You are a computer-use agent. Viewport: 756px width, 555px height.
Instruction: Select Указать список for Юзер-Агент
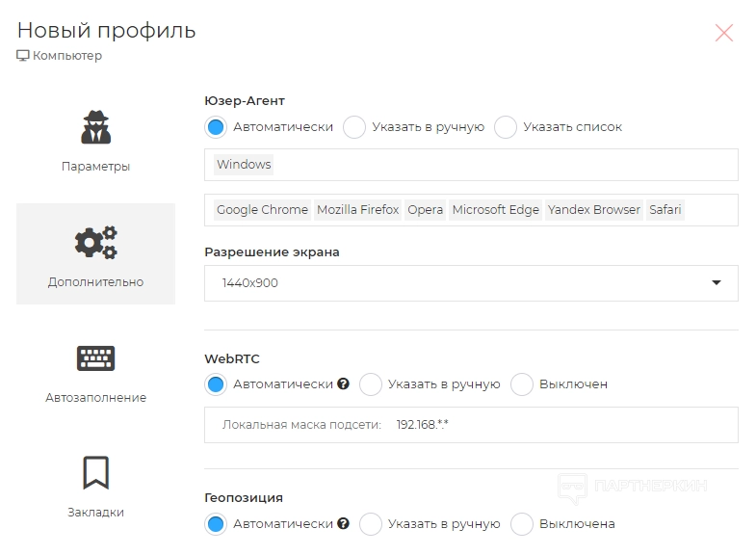pos(506,127)
